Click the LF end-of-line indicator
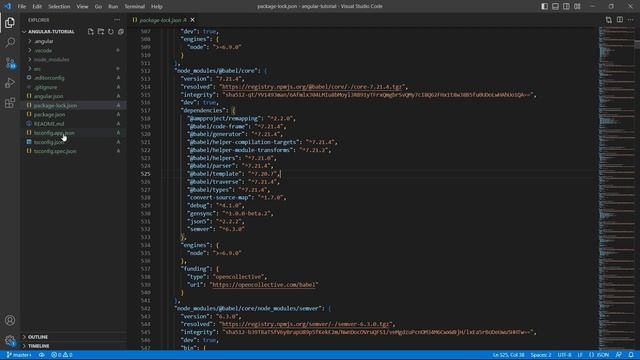Screen dimensions: 640x360 tap(580, 355)
